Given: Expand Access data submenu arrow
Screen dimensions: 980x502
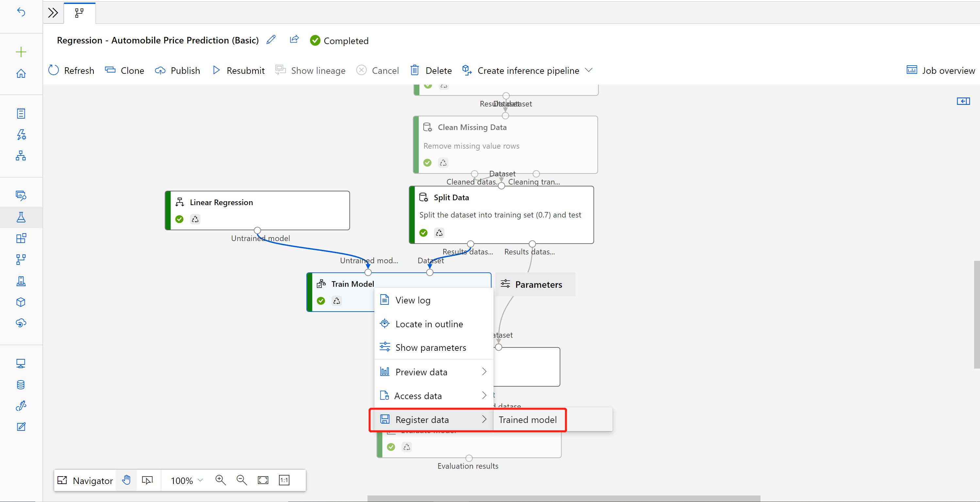Looking at the screenshot, I should coord(484,395).
